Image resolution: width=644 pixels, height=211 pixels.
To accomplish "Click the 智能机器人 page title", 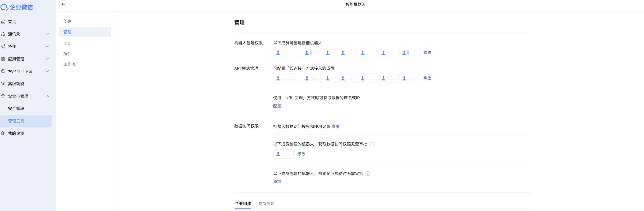I will (355, 5).
